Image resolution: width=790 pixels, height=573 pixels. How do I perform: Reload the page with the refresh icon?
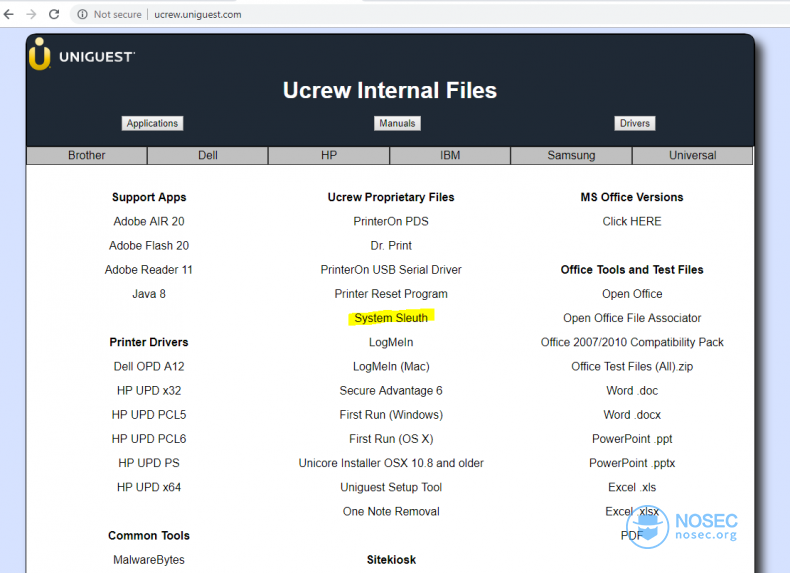[54, 14]
